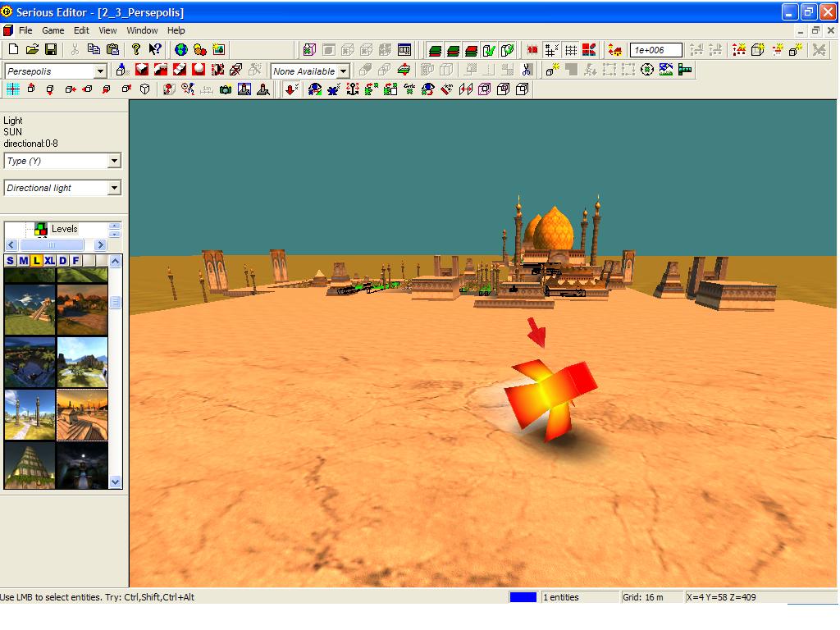Open the Help menu
Screen dimensions: 840x630
point(176,30)
